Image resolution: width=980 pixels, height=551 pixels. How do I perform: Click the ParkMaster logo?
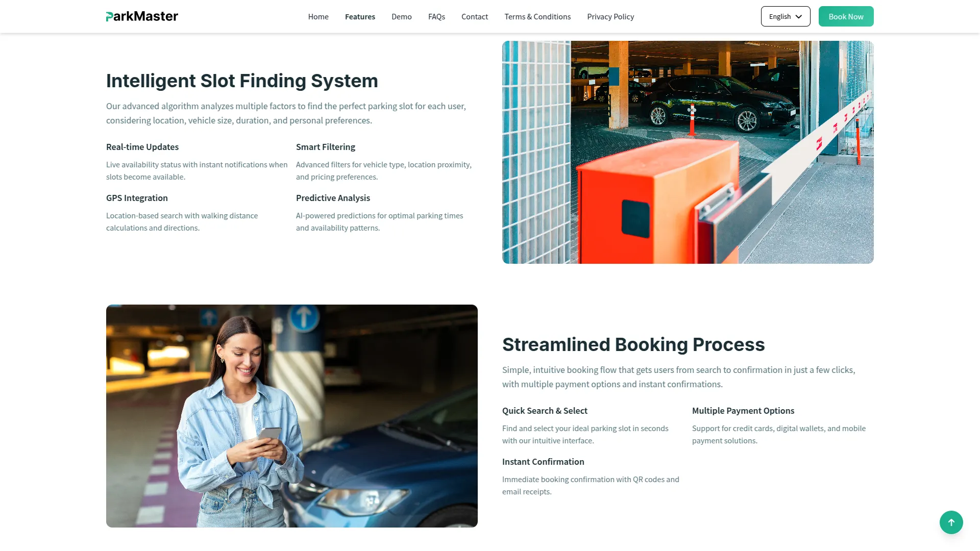coord(142,16)
